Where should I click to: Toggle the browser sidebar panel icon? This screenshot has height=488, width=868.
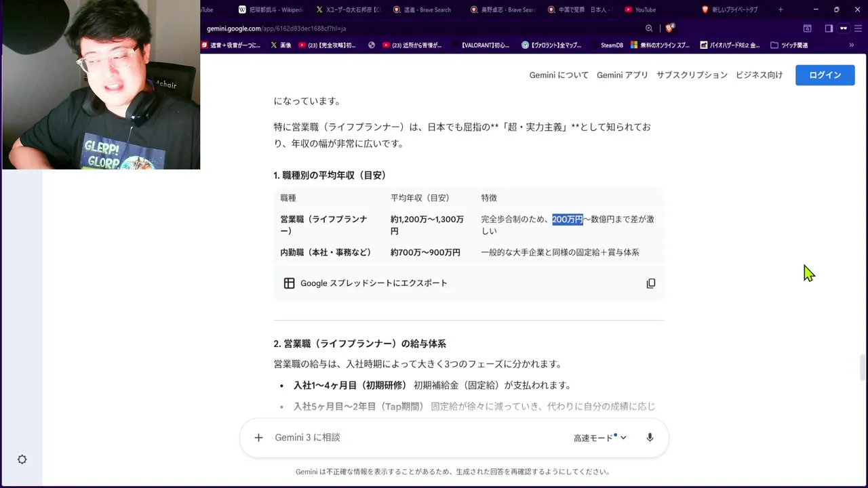[829, 28]
